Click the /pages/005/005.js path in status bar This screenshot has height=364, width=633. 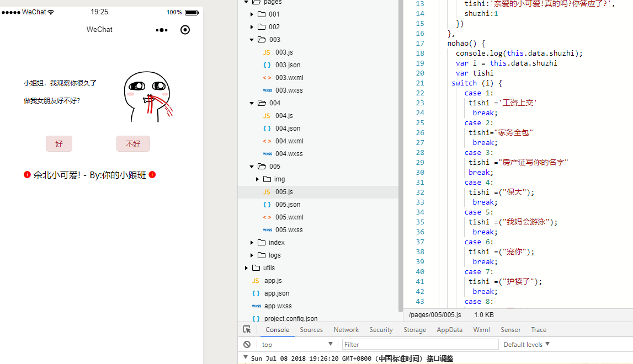pos(435,315)
